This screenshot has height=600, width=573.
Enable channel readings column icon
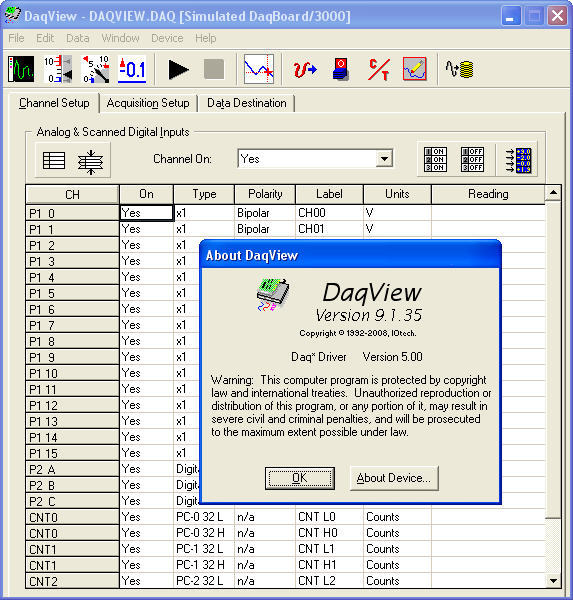tap(518, 161)
